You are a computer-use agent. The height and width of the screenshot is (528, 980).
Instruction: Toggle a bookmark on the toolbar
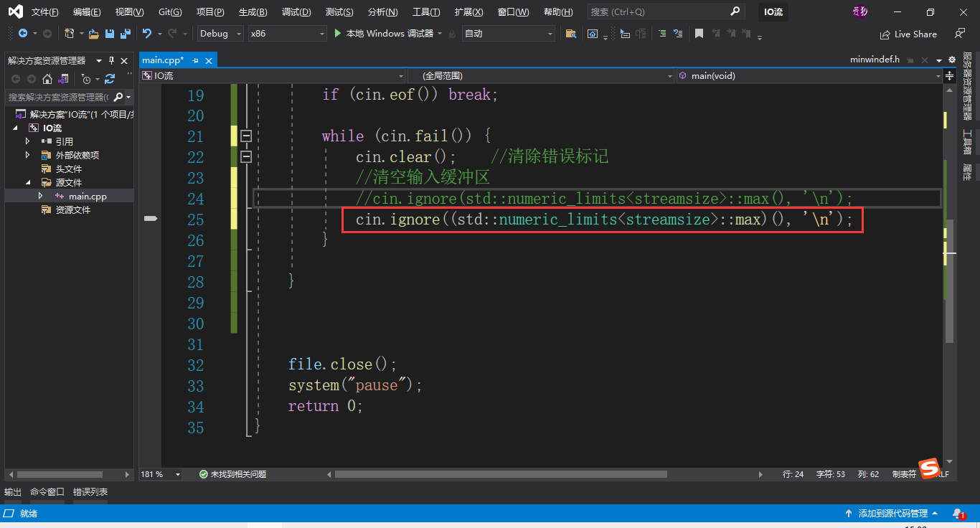(x=699, y=33)
